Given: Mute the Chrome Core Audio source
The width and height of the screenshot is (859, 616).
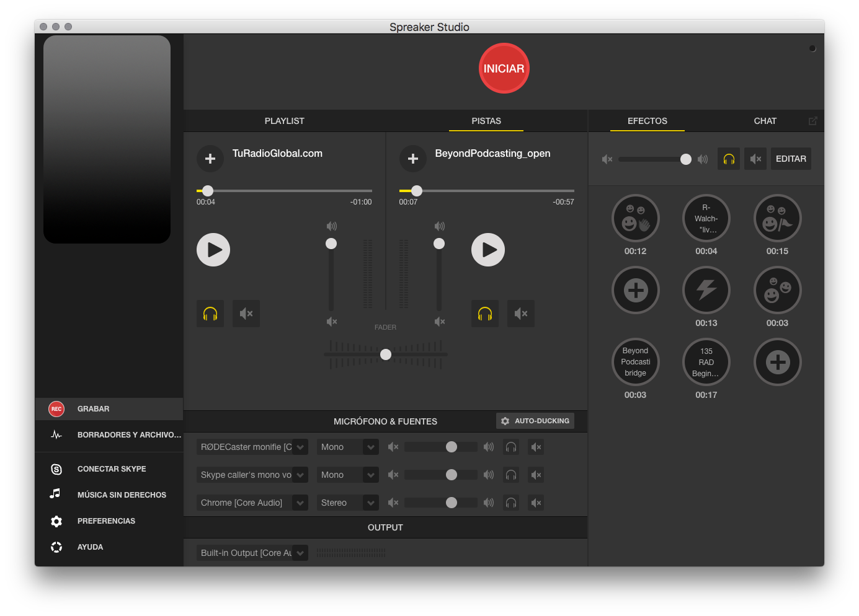Looking at the screenshot, I should point(536,503).
